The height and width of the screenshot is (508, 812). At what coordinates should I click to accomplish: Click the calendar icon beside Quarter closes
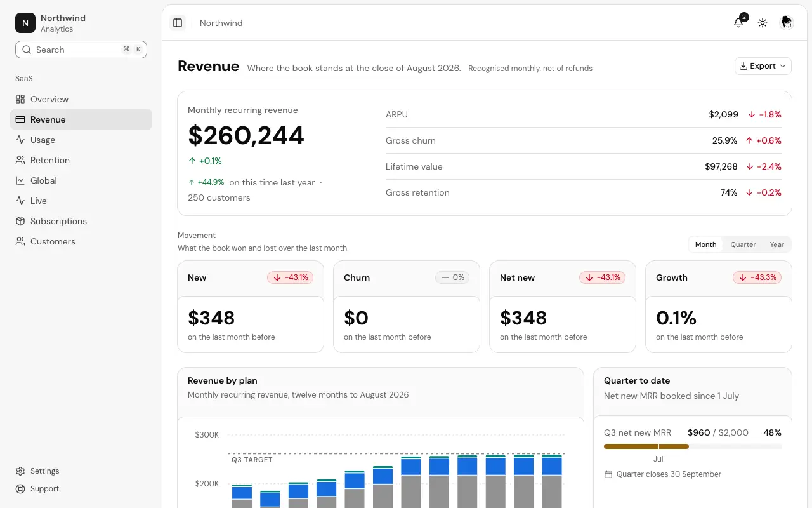point(608,474)
